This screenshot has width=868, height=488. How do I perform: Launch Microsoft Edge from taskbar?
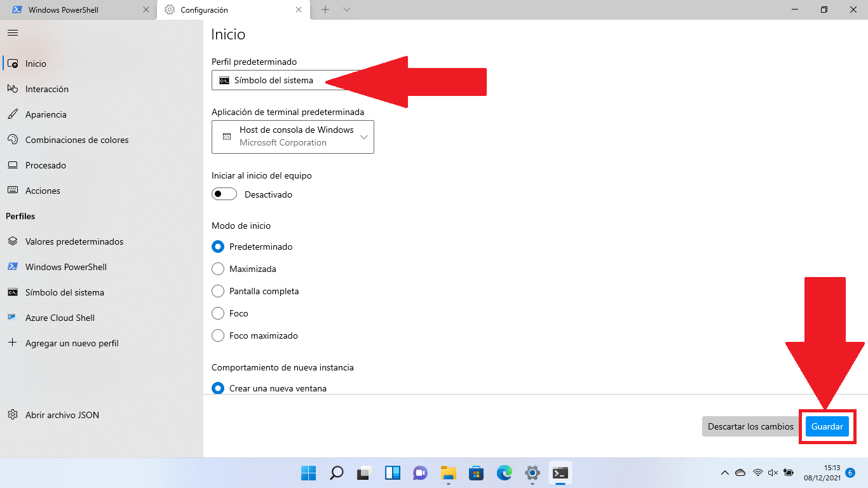[x=505, y=473]
